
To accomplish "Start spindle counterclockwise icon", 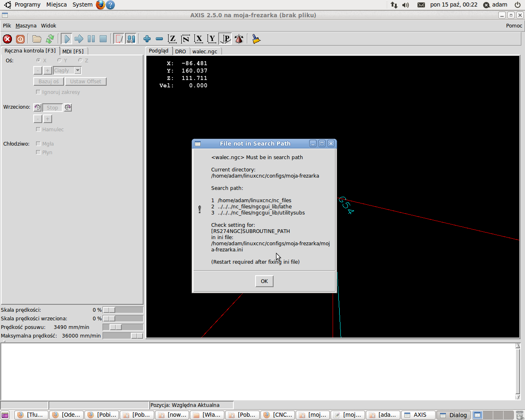I will pyautogui.click(x=37, y=107).
